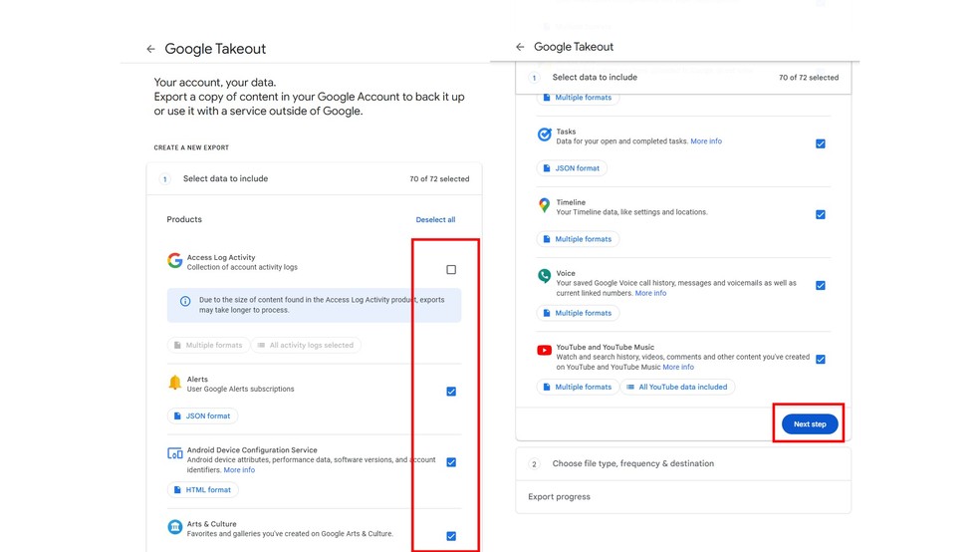The width and height of the screenshot is (980, 552).
Task: Click the left Google Takeout back arrow
Action: (150, 49)
